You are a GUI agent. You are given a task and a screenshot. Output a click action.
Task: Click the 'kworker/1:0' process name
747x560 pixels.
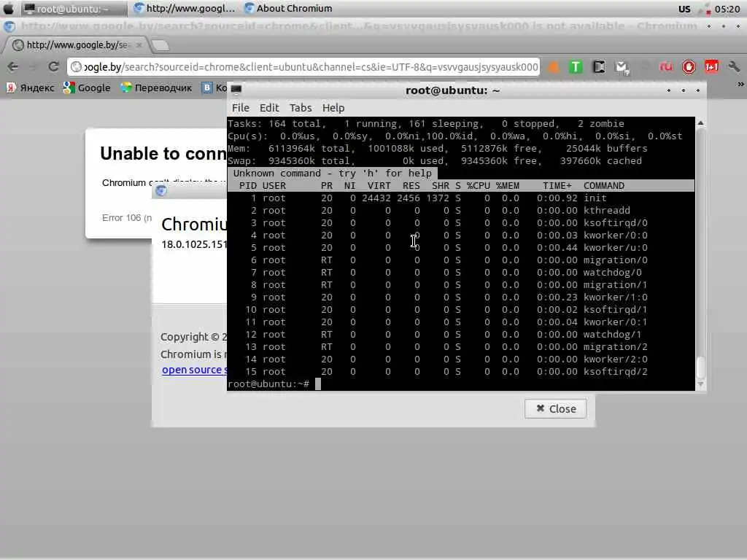click(x=616, y=297)
